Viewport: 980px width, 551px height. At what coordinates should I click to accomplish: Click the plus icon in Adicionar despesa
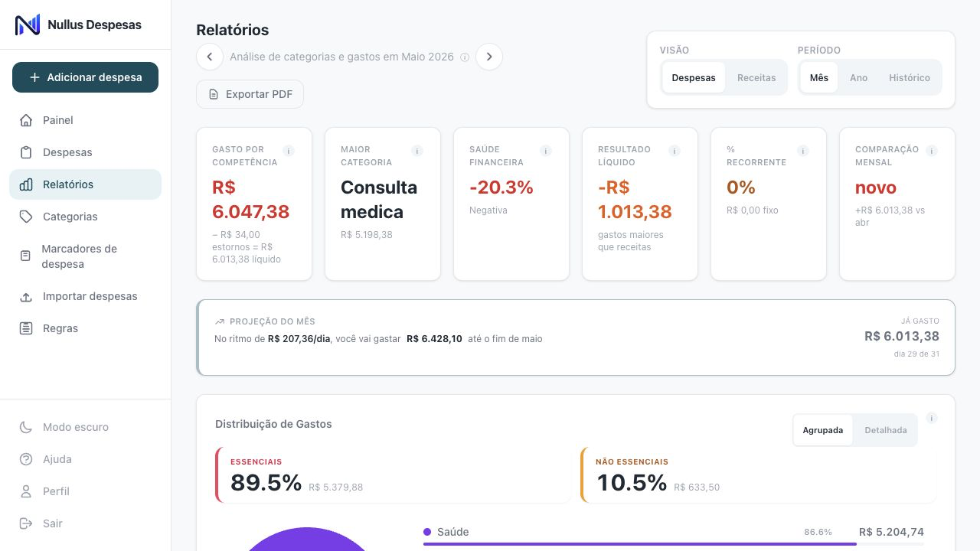point(34,77)
